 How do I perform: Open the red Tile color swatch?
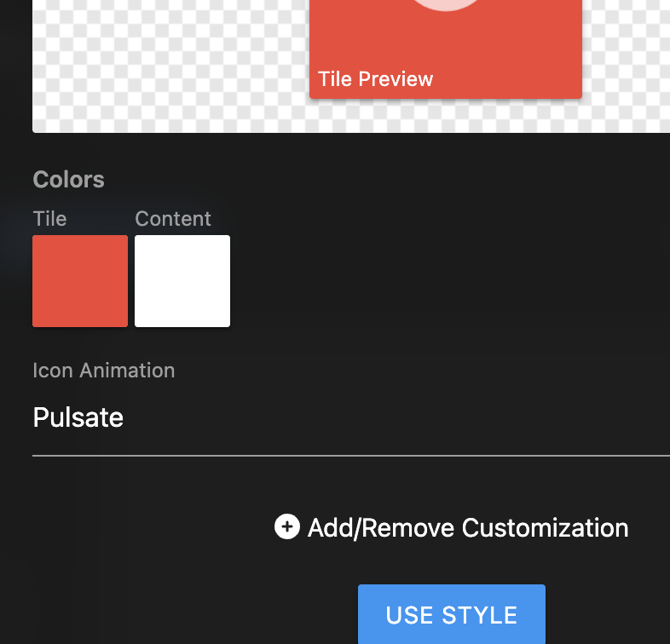[80, 281]
